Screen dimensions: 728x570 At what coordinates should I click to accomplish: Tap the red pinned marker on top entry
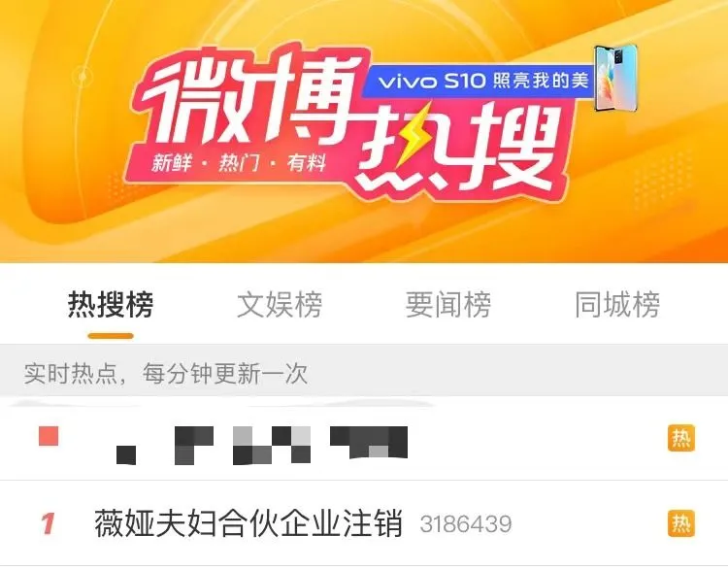pyautogui.click(x=49, y=436)
